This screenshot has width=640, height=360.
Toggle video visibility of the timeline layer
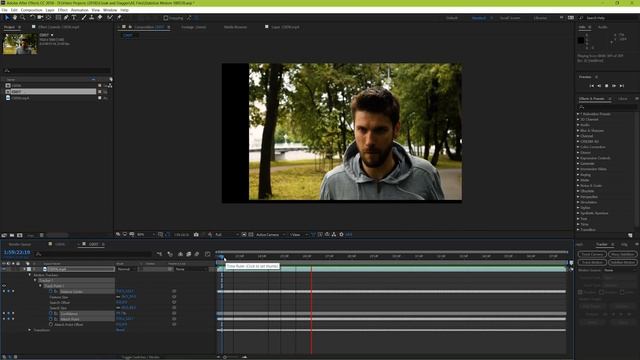click(4, 269)
